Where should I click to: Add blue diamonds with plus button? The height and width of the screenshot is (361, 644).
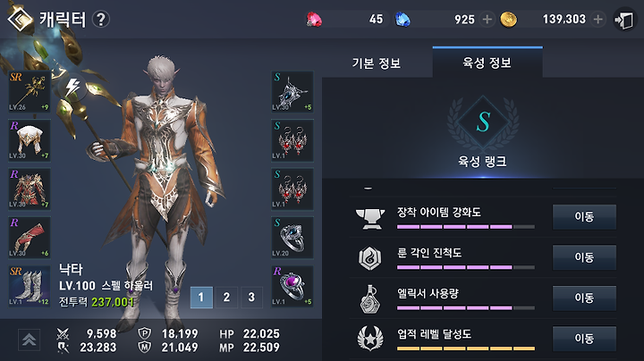tap(487, 20)
